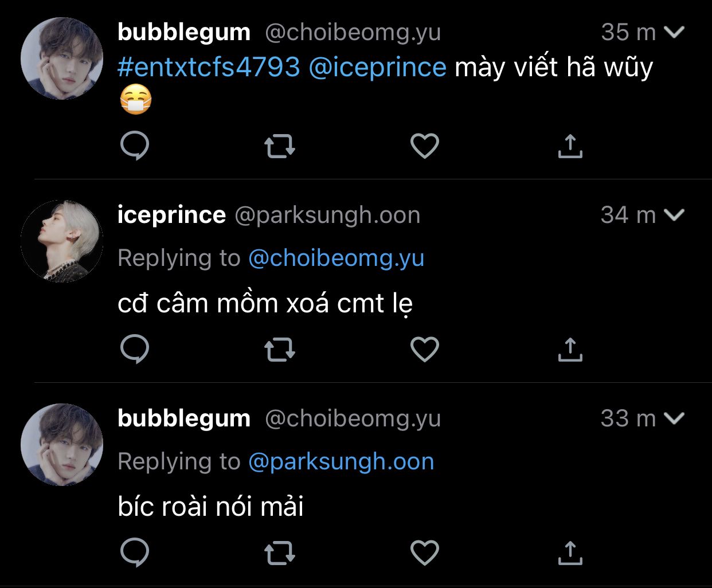Viewport: 712px width, 588px height.
Task: Open the #entxtcfs4793 hashtag
Action: (x=209, y=68)
